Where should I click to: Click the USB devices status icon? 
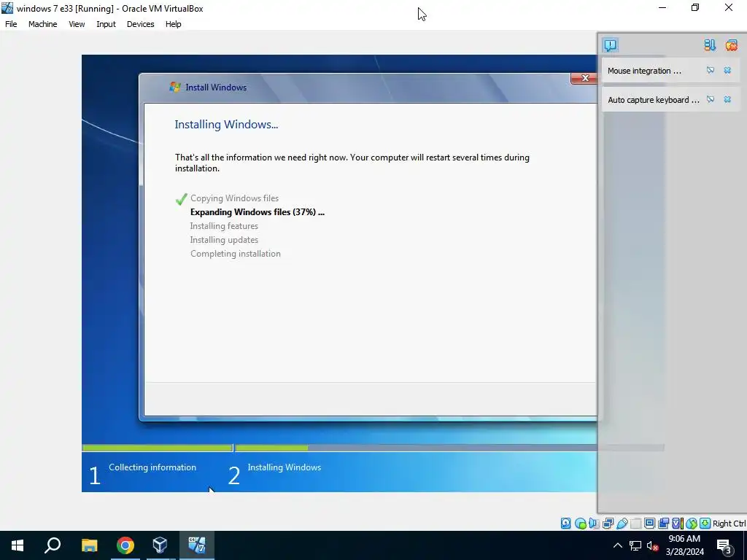622,524
